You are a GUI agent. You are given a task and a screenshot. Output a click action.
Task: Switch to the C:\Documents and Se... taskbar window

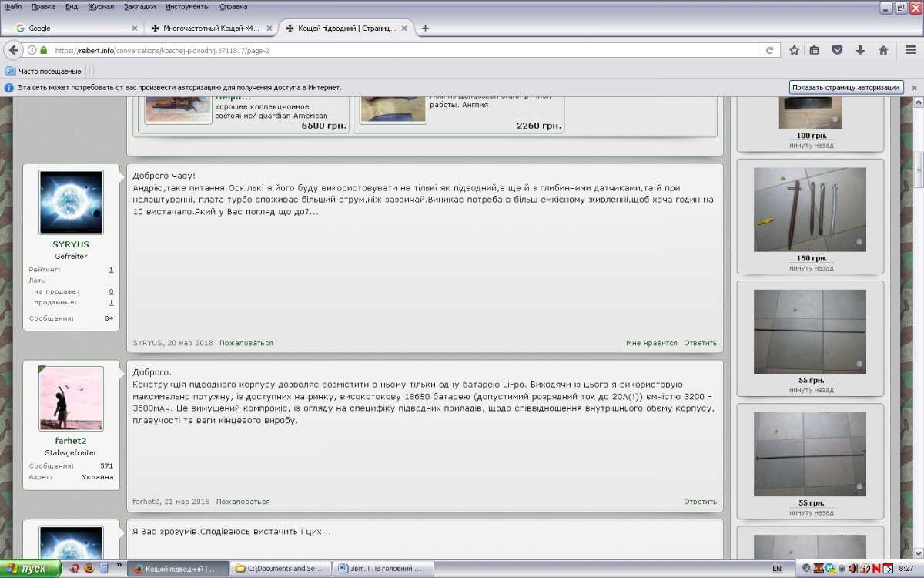(x=281, y=569)
